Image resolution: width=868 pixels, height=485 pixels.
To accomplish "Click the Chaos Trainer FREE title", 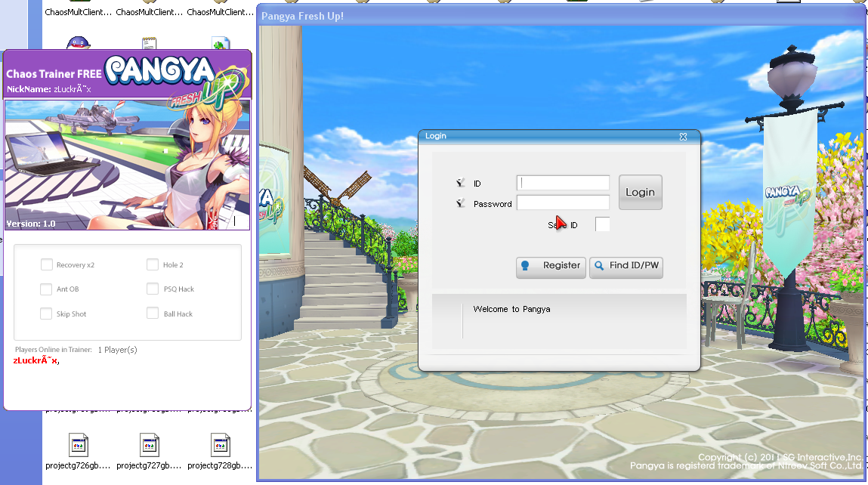I will click(x=54, y=74).
